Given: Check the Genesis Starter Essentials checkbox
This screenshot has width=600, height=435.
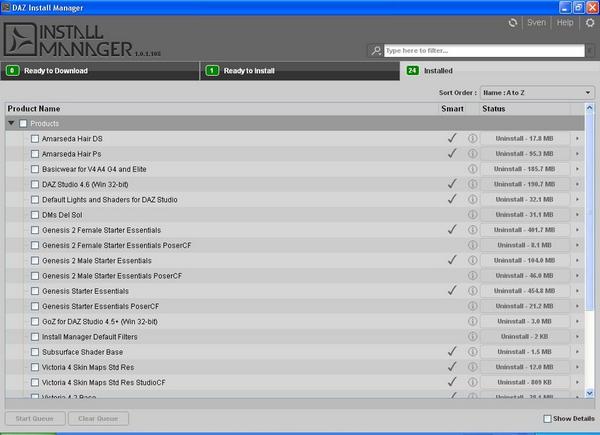Looking at the screenshot, I should [x=35, y=291].
